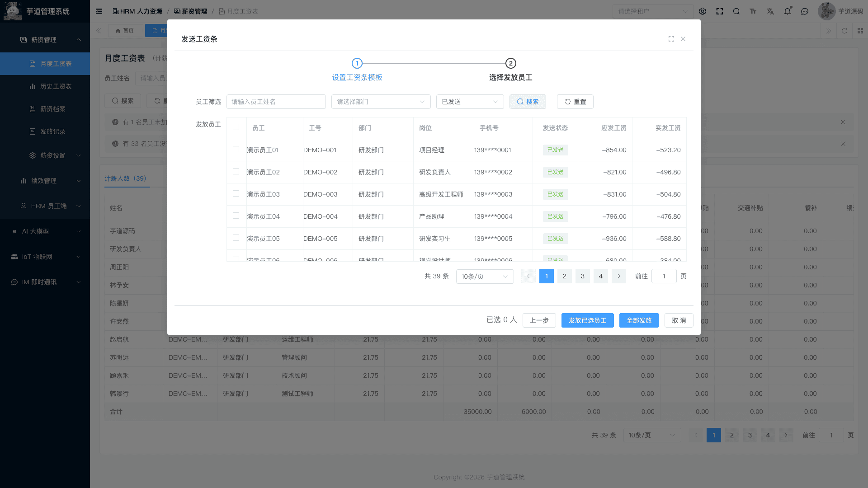
Task: Open the 请选择租户 tenant dropdown
Action: coord(653,11)
